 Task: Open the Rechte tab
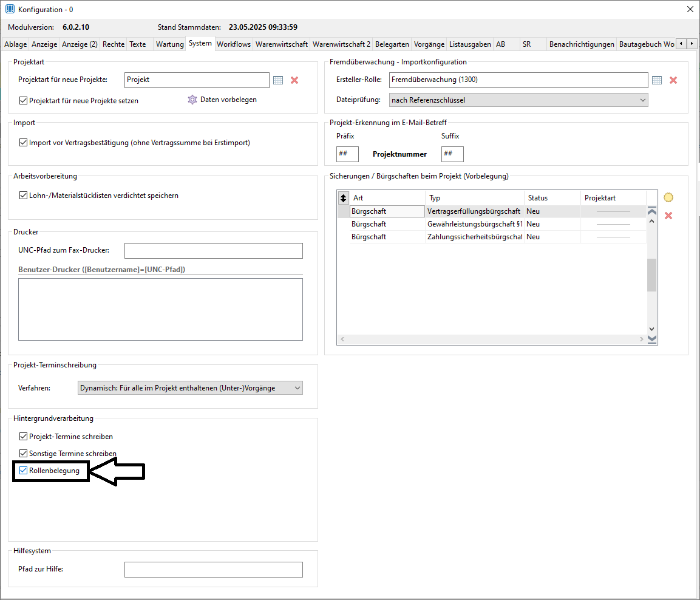114,44
